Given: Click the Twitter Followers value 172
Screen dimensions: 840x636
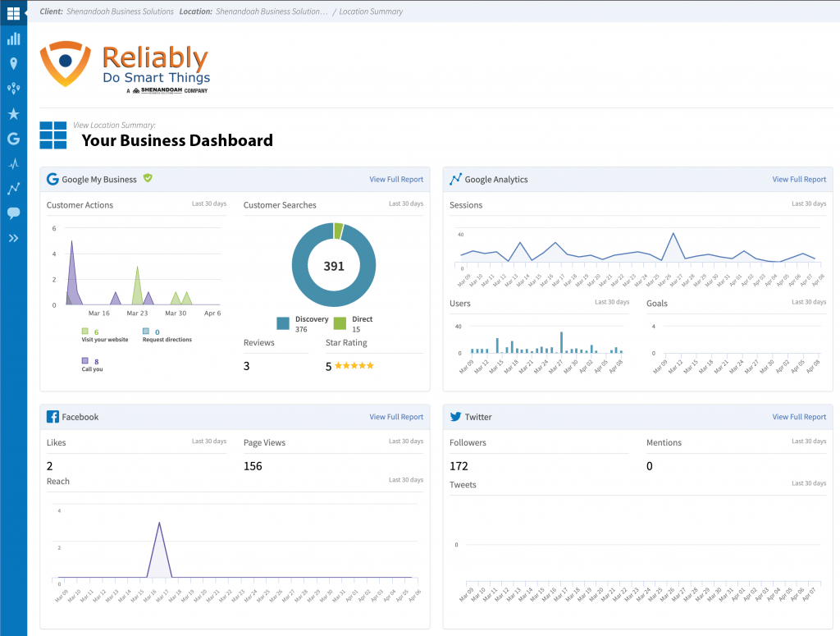Looking at the screenshot, I should pos(459,466).
